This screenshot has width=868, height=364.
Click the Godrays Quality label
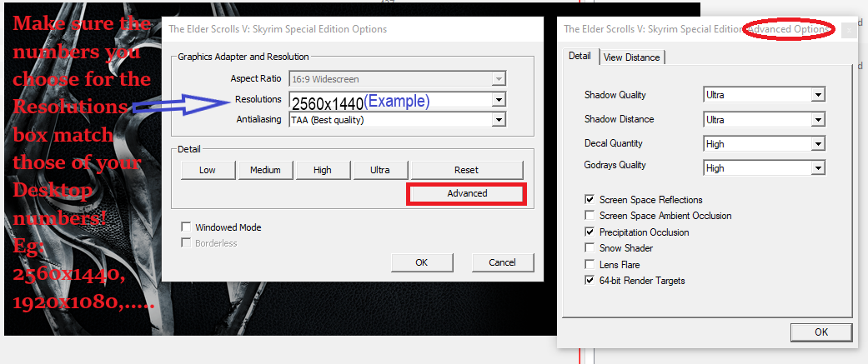(615, 165)
